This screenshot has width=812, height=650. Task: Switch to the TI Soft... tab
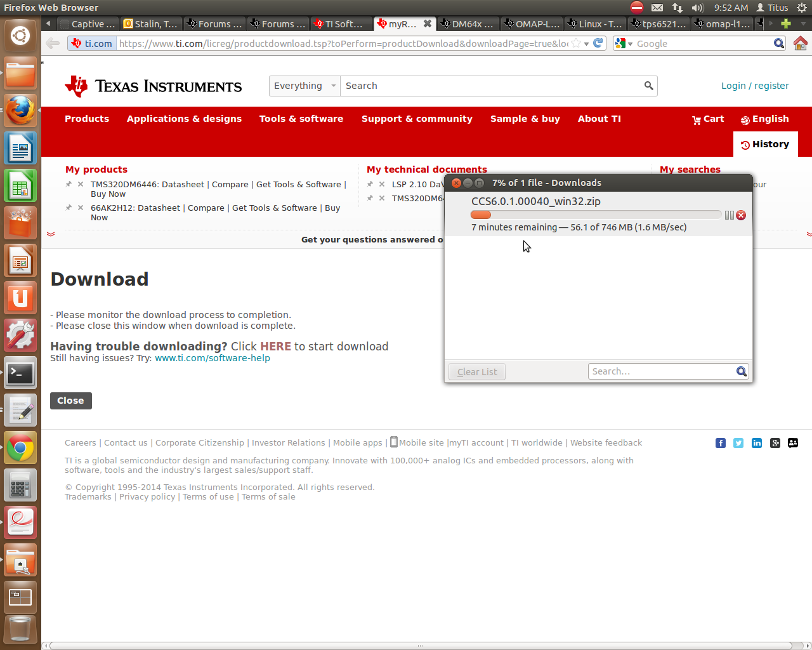point(341,23)
